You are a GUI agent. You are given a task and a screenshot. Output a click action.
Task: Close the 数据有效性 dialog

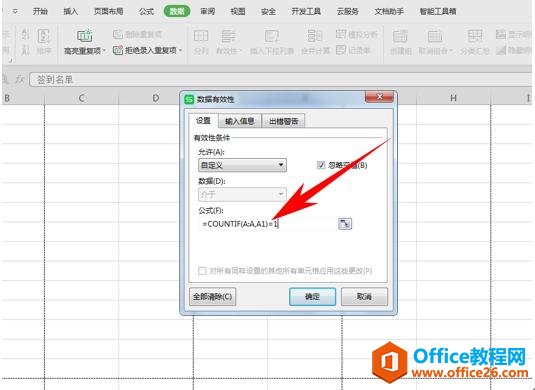pos(379,98)
